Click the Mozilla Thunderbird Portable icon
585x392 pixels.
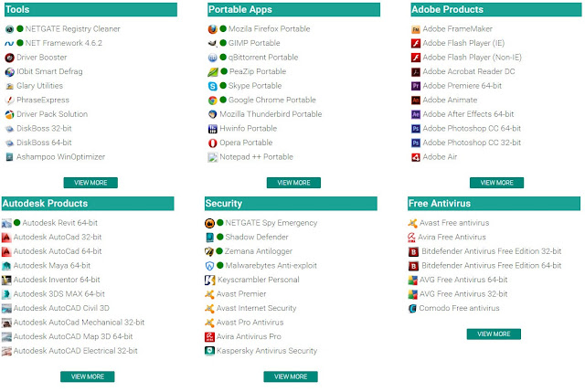click(x=212, y=114)
